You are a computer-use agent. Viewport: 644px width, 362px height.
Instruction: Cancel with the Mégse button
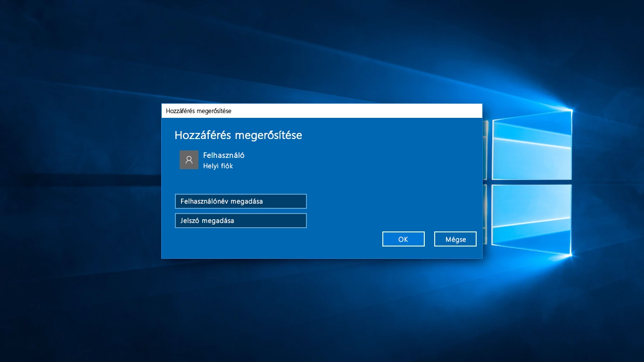tap(455, 239)
